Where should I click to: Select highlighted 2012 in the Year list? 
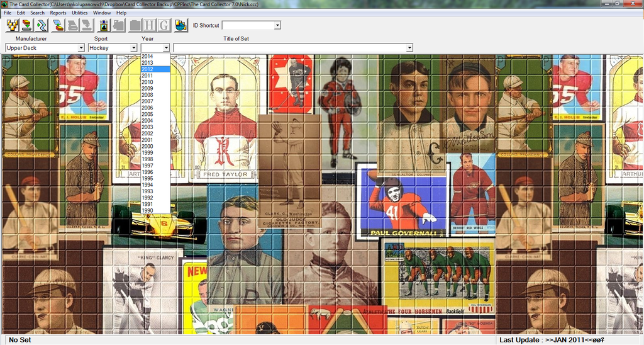click(x=155, y=69)
